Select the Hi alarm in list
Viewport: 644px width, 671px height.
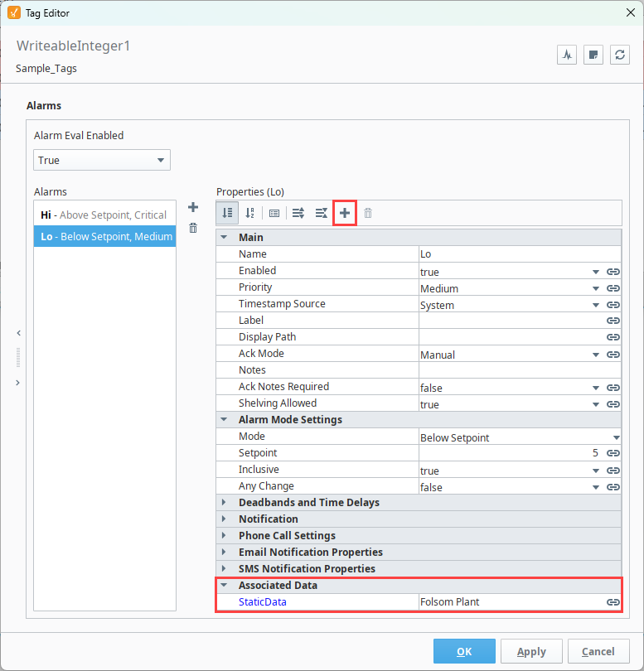point(105,215)
